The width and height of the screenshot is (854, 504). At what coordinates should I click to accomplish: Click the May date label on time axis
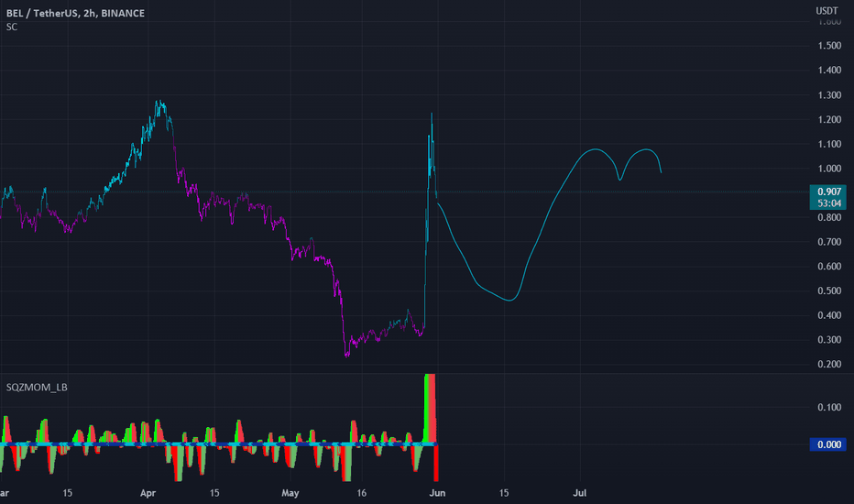290,493
